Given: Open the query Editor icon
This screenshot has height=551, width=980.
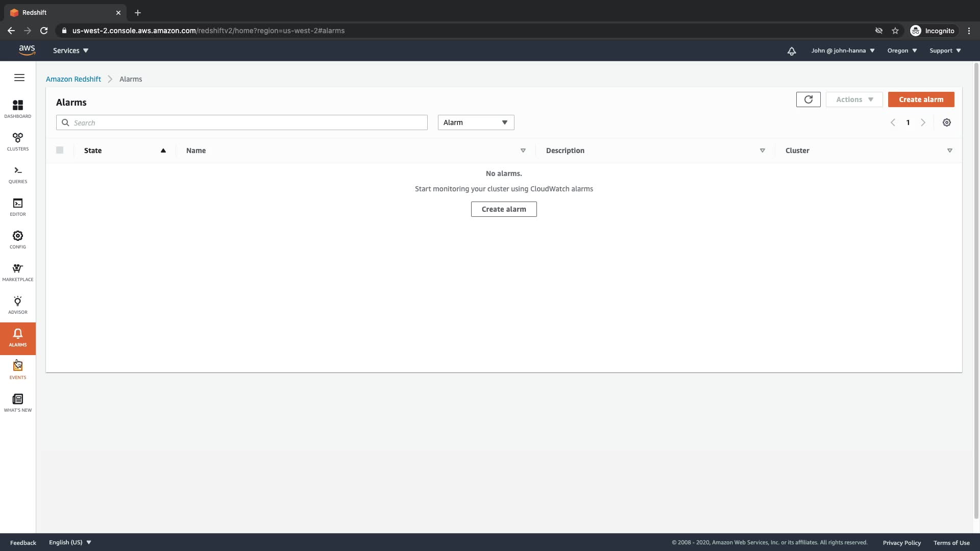Looking at the screenshot, I should (x=18, y=207).
